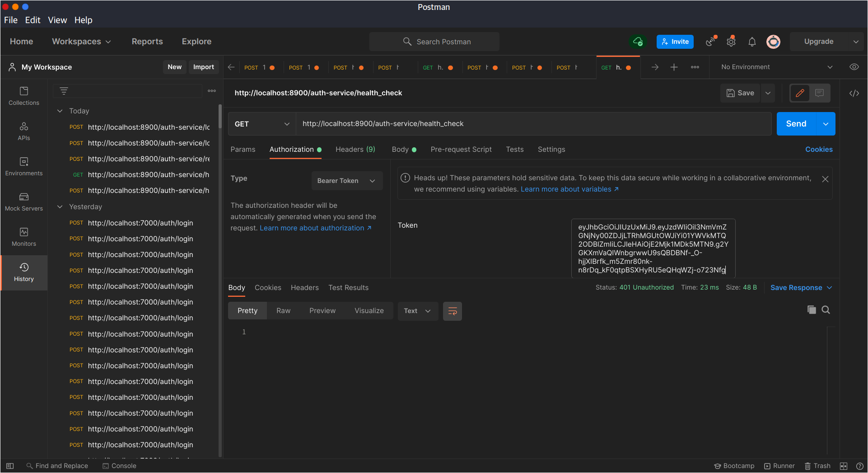868x473 pixels.
Task: Copy the response body to clipboard
Action: [x=812, y=309]
